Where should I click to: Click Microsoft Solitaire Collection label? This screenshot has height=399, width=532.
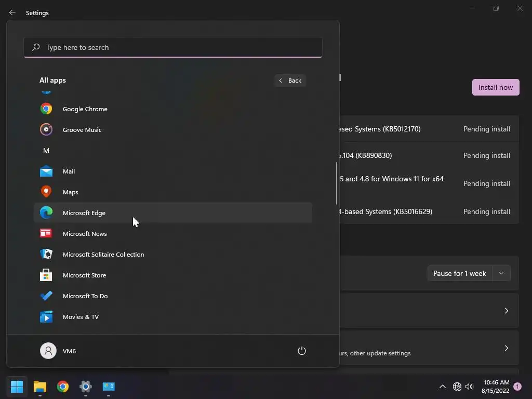coord(103,255)
